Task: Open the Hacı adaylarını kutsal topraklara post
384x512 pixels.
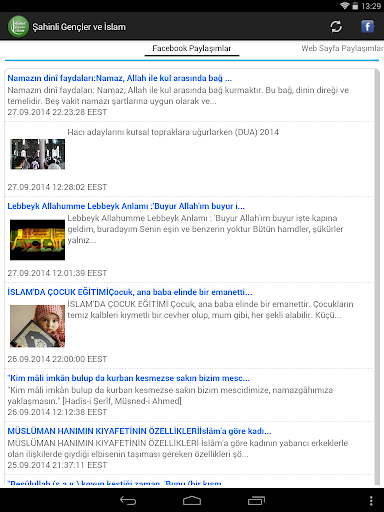Action: [173, 132]
